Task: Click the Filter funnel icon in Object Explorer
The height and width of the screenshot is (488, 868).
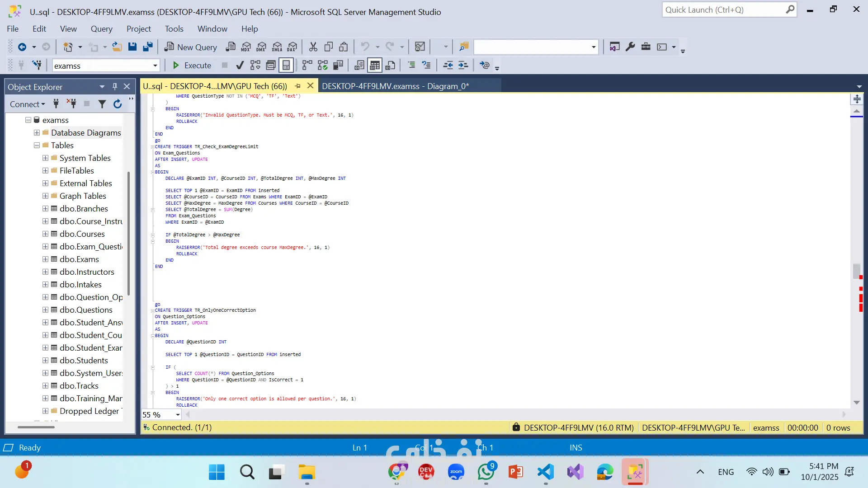Action: (102, 104)
